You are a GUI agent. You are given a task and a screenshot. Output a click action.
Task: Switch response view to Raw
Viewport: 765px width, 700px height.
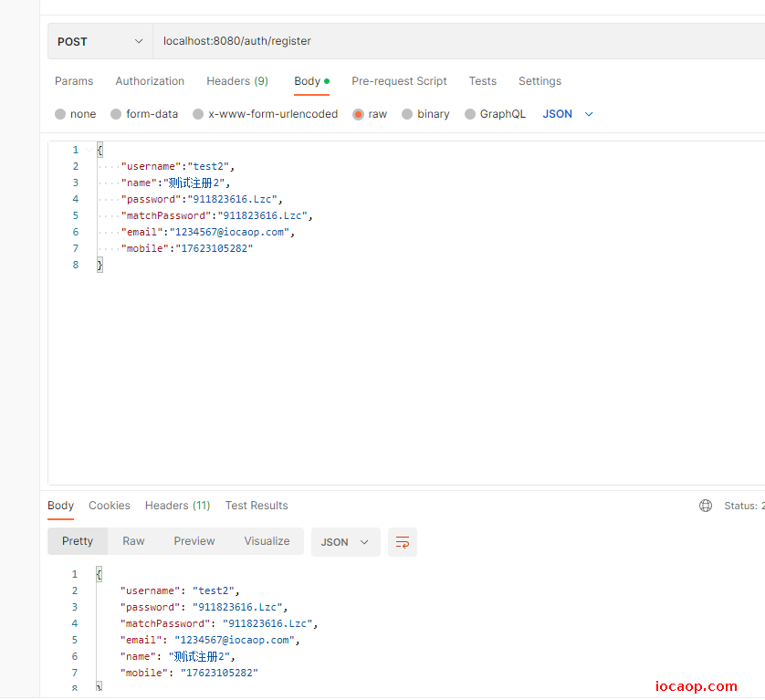tap(133, 541)
